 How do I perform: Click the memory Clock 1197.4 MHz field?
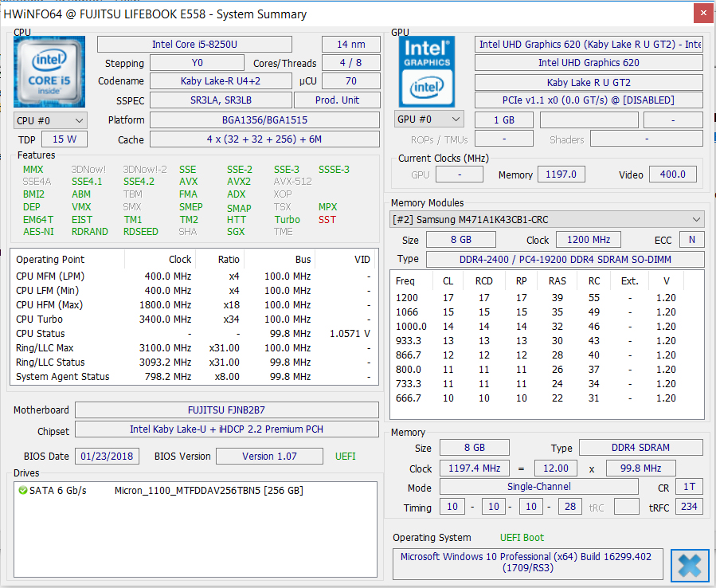coord(475,468)
